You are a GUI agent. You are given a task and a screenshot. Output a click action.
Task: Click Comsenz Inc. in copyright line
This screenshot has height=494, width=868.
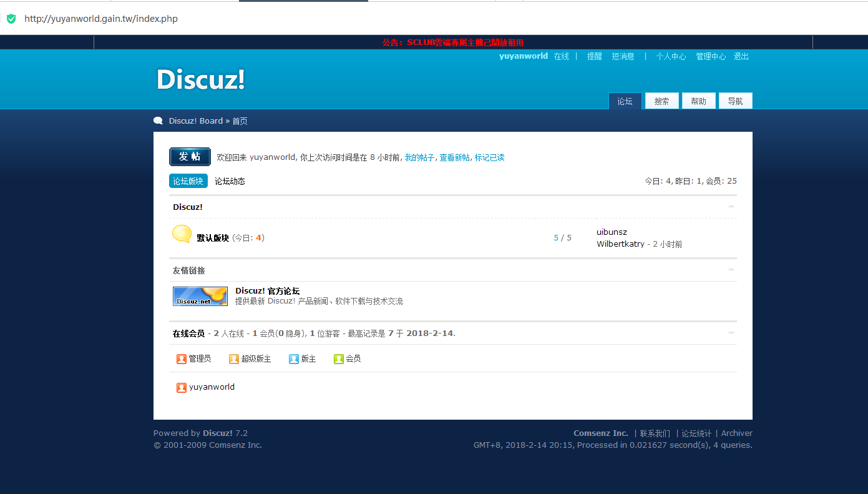[235, 445]
